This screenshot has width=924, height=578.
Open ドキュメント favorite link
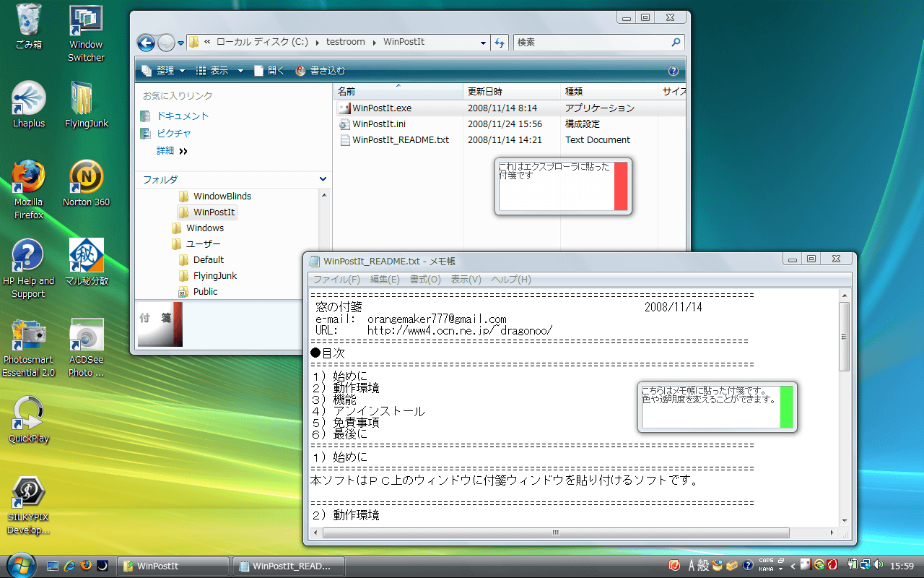pyautogui.click(x=175, y=116)
